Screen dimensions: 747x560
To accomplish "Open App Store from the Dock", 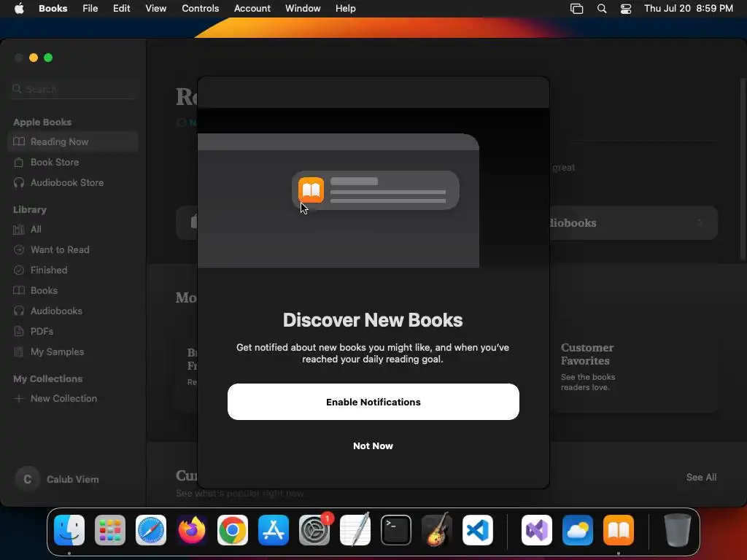I will [274, 530].
